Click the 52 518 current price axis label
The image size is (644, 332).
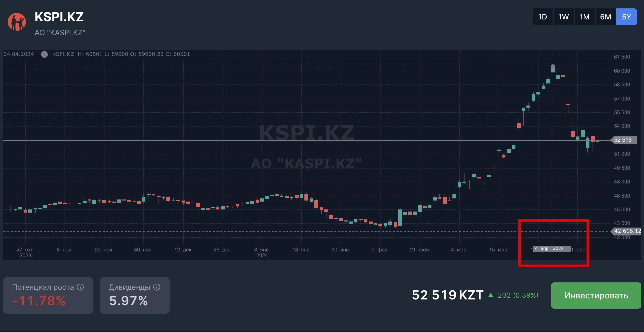(624, 140)
